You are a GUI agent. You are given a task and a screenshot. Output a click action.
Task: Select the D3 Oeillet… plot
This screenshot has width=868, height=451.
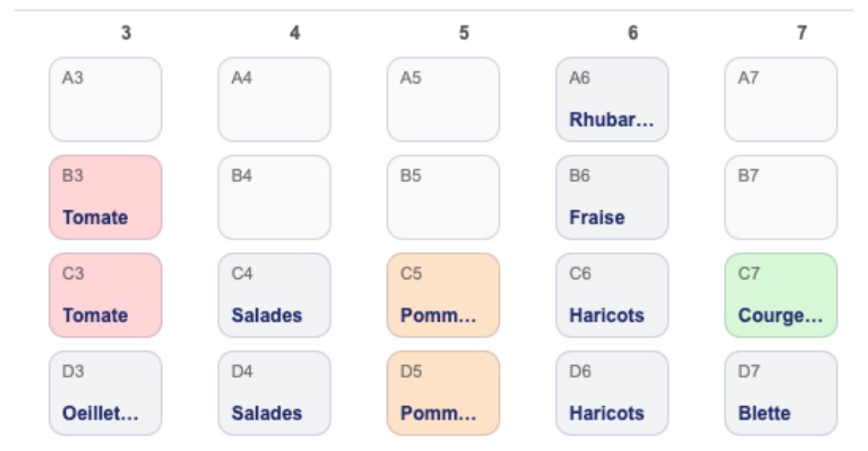point(106,393)
